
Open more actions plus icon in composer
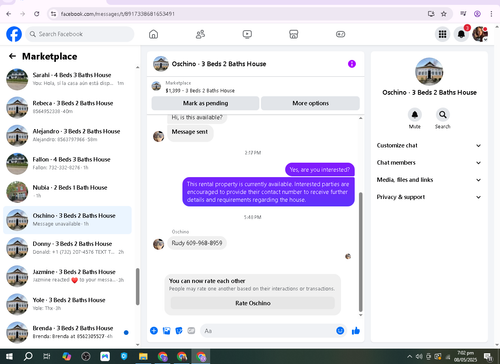coord(154,330)
